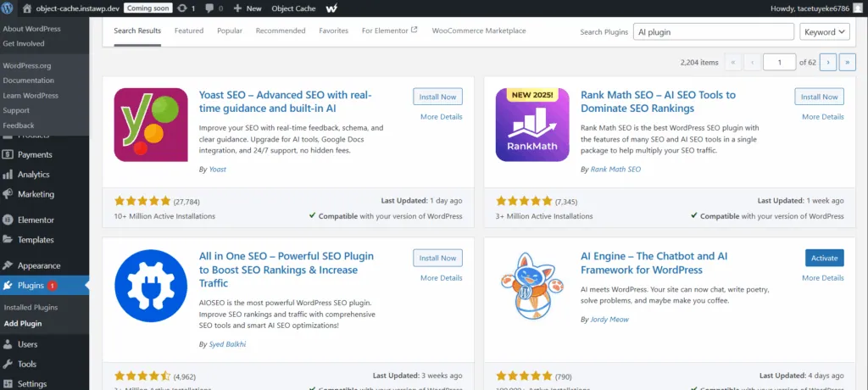Install the Yoast SEO plugin
The width and height of the screenshot is (868, 390).
tap(437, 97)
